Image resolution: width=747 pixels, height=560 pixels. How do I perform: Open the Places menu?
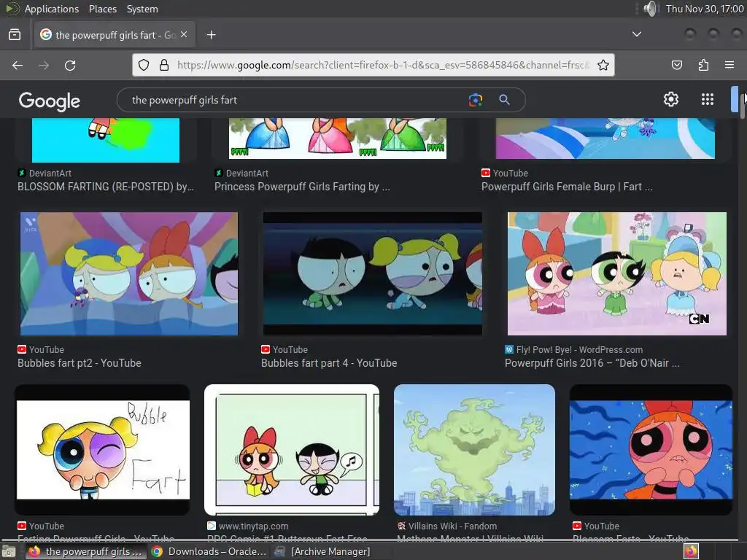pyautogui.click(x=102, y=9)
